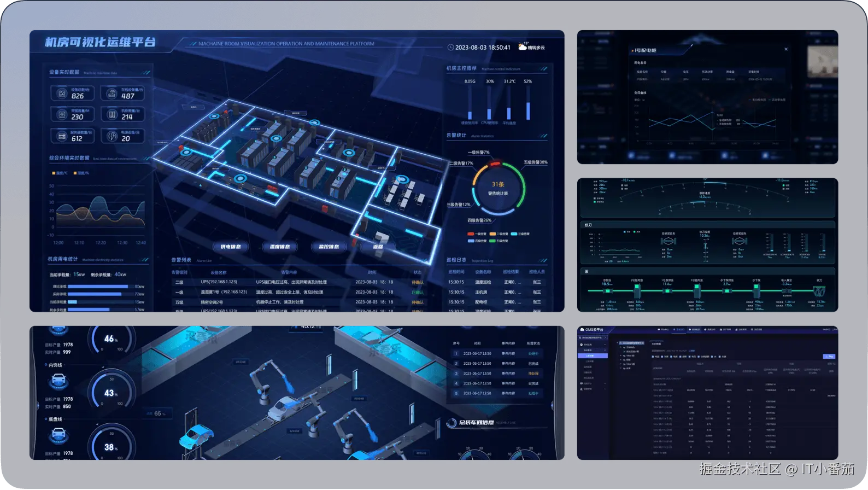The height and width of the screenshot is (490, 868).
Task: Toggle the 五级告警 green legend swatch
Action: coord(492,241)
